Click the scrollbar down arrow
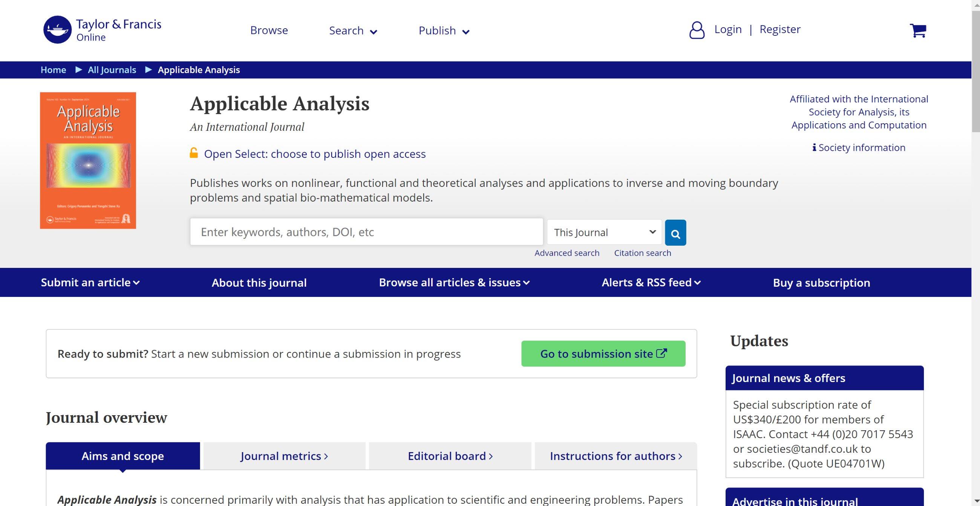Screen dimensions: 980x506 pyautogui.click(x=976, y=501)
